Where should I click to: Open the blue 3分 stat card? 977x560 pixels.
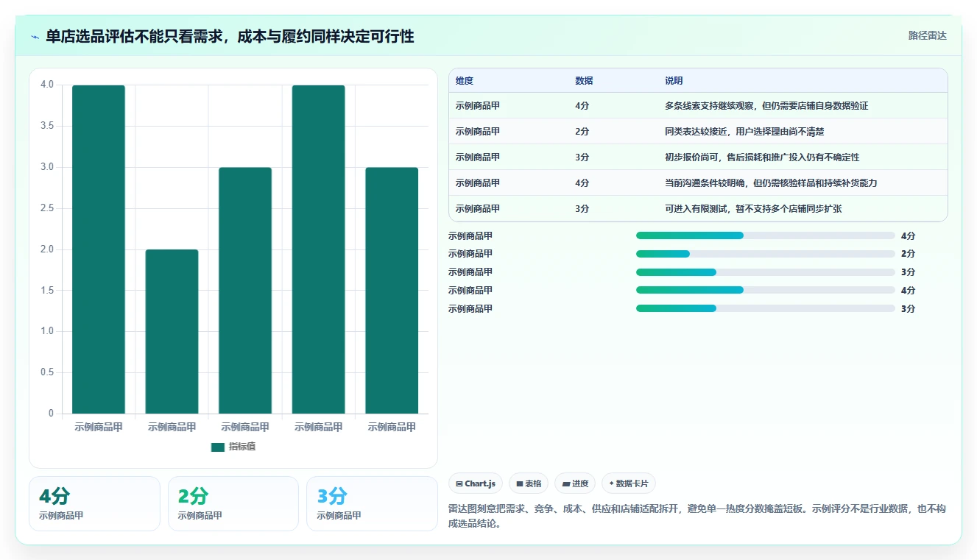(x=372, y=503)
